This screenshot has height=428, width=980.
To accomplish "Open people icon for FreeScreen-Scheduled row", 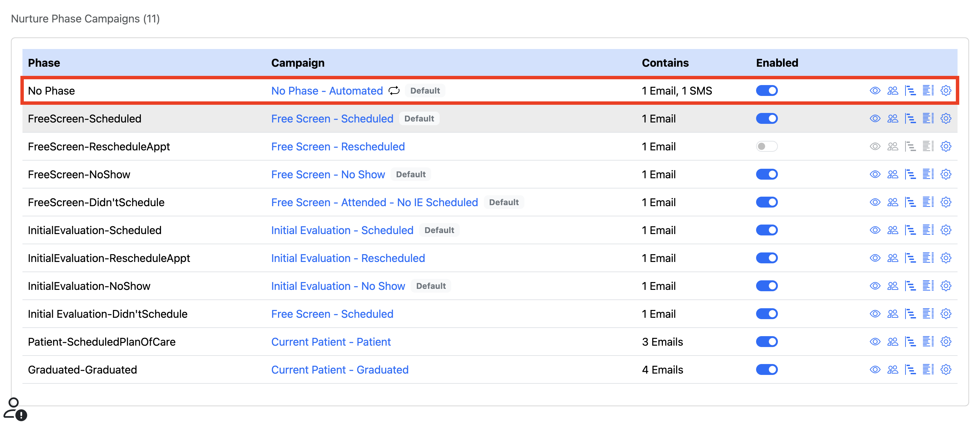I will click(893, 118).
